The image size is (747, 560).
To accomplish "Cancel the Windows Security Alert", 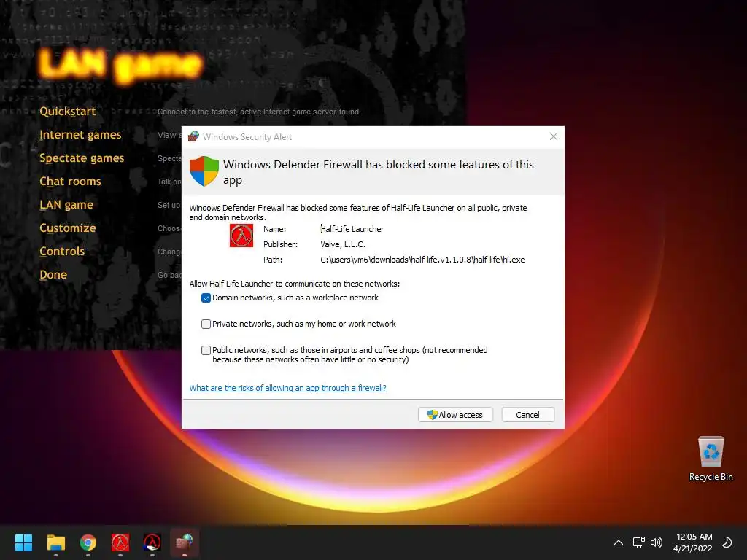I will [528, 415].
